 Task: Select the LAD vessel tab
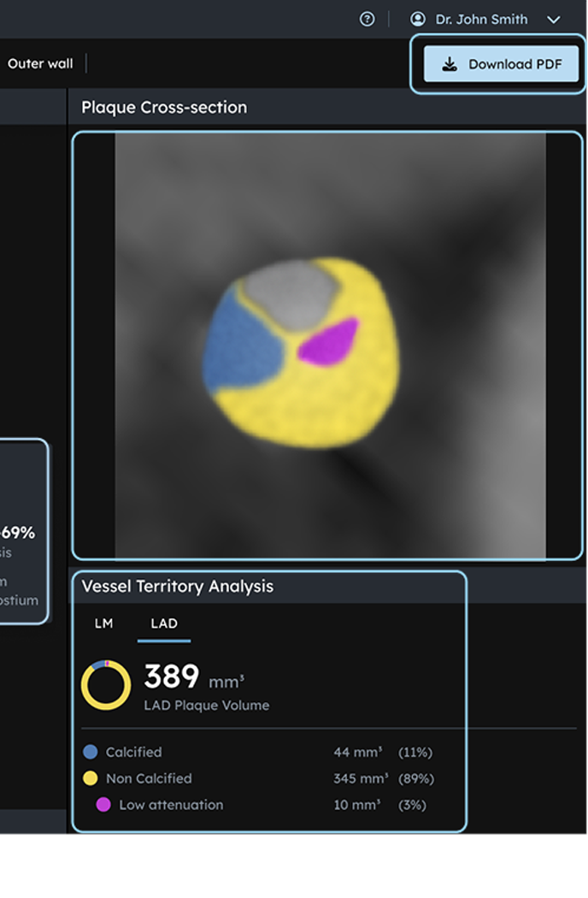coord(164,623)
